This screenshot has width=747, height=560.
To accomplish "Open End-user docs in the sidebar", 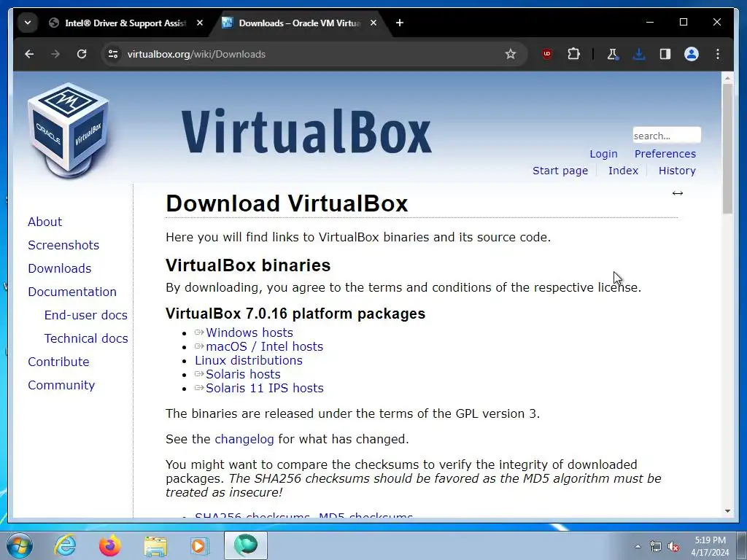I will click(86, 315).
